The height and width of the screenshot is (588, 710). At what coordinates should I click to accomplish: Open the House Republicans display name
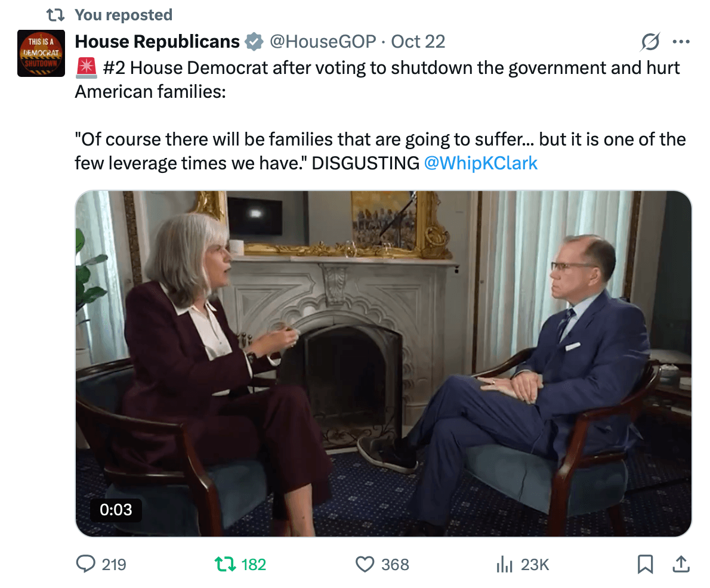[x=157, y=42]
